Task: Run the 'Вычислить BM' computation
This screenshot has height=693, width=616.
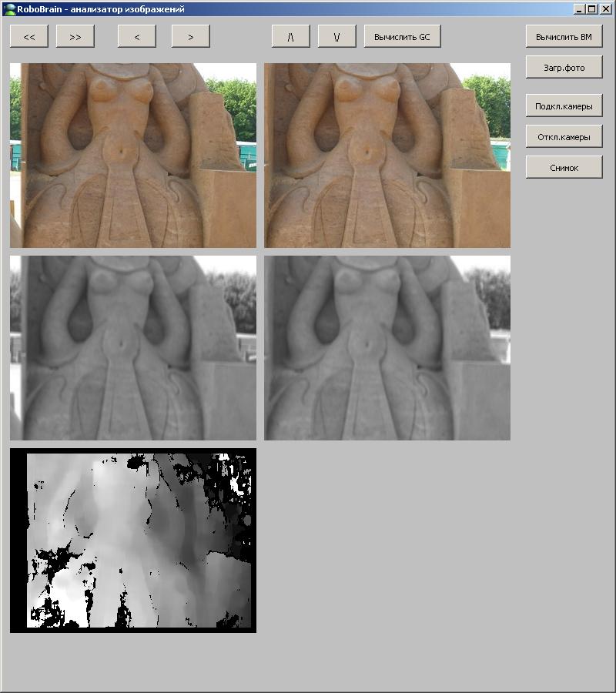Action: [564, 36]
